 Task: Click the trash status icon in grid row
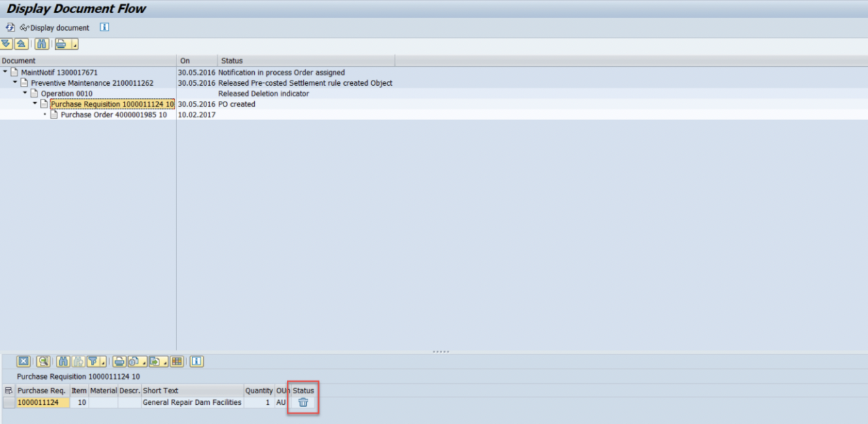tap(303, 402)
